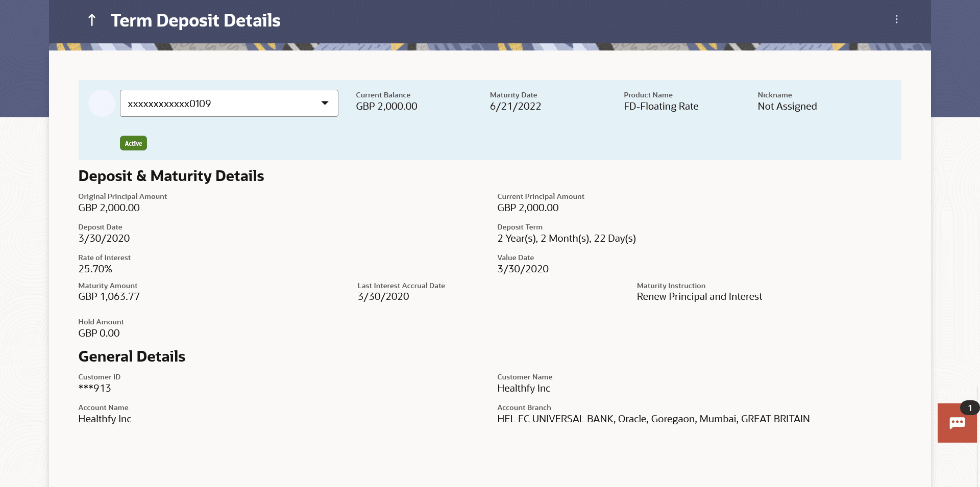
Task: Click Product Name value FD-Floating Rate
Action: point(661,106)
